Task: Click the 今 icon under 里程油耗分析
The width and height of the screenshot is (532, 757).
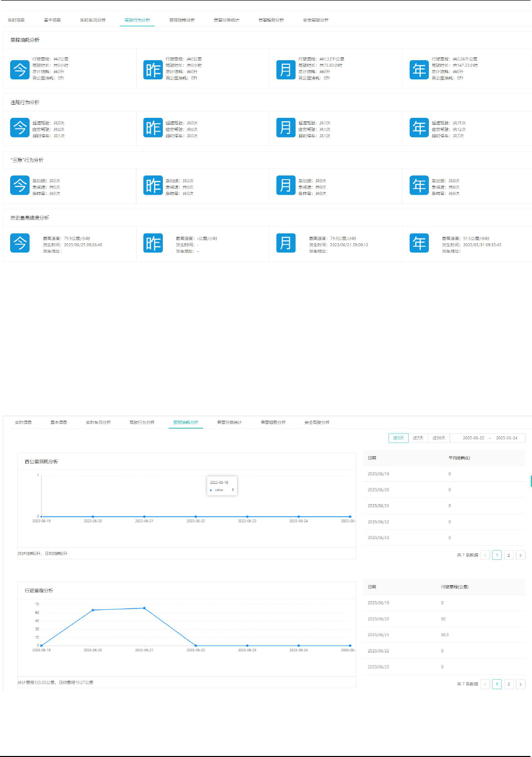Action: pos(20,69)
